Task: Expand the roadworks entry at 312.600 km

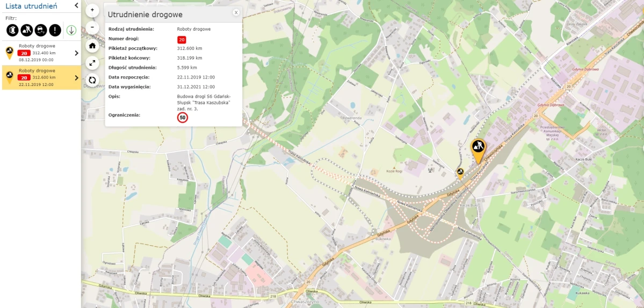Action: [x=76, y=78]
